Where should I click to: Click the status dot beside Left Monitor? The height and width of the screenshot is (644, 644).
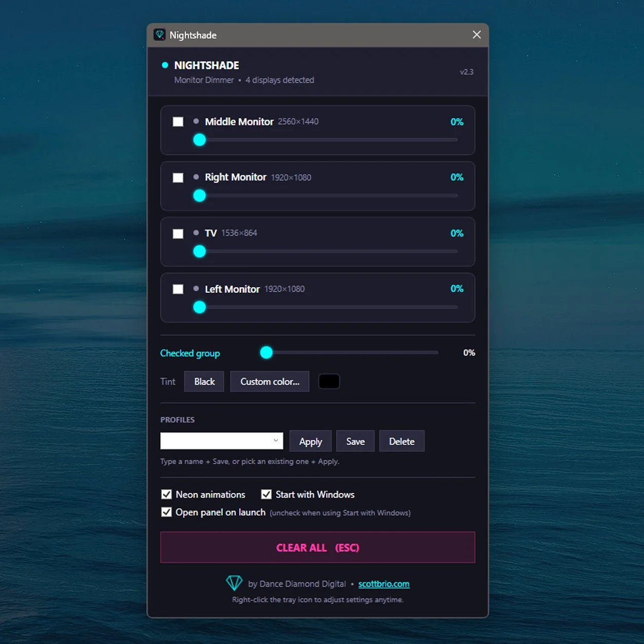(196, 289)
